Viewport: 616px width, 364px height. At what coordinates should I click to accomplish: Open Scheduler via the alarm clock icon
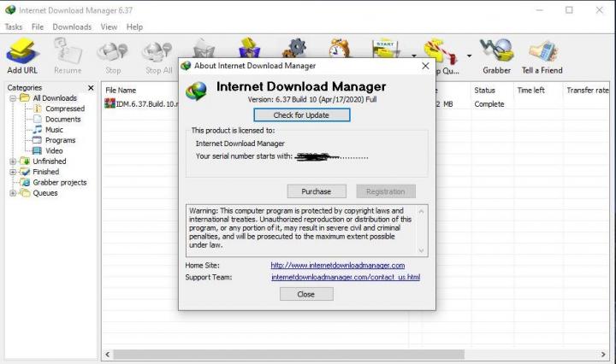(340, 48)
